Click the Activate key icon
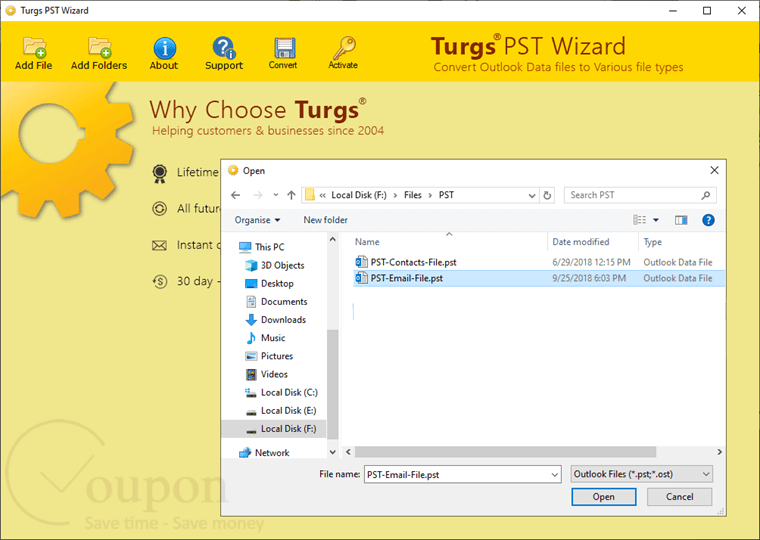Image resolution: width=760 pixels, height=540 pixels. tap(344, 48)
